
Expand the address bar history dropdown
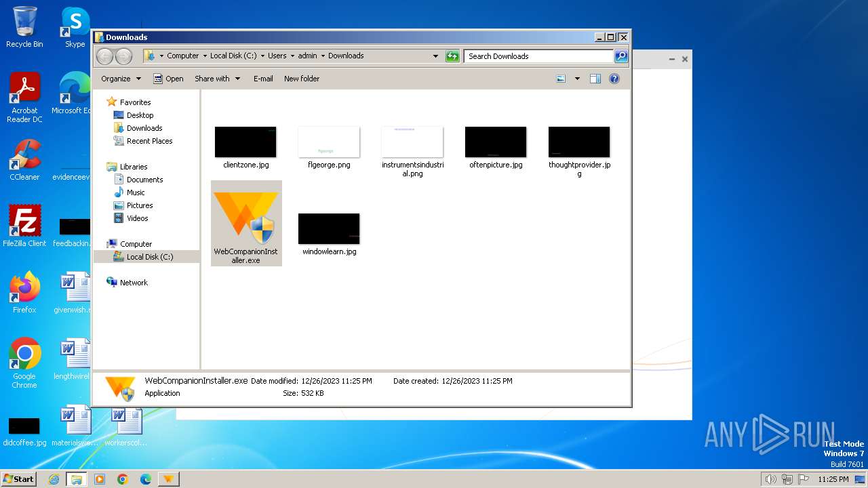[435, 56]
